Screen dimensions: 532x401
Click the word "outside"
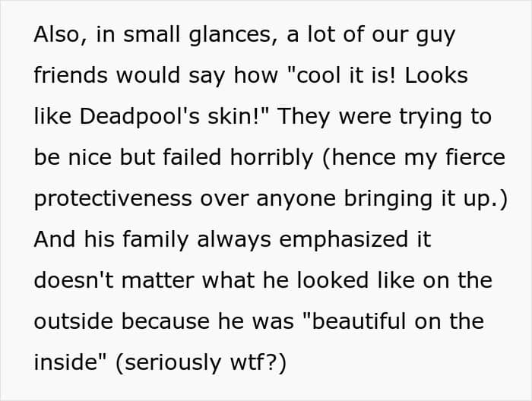(74, 321)
